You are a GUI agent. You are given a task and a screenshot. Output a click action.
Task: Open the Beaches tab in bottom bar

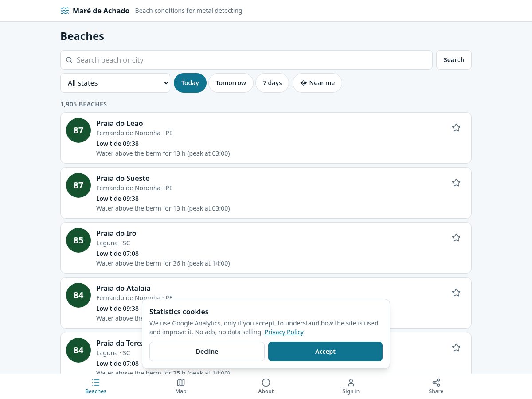click(96, 387)
